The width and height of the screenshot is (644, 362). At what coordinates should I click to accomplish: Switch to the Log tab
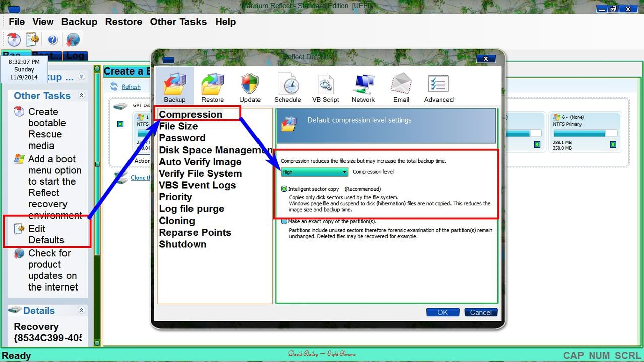tap(75, 56)
